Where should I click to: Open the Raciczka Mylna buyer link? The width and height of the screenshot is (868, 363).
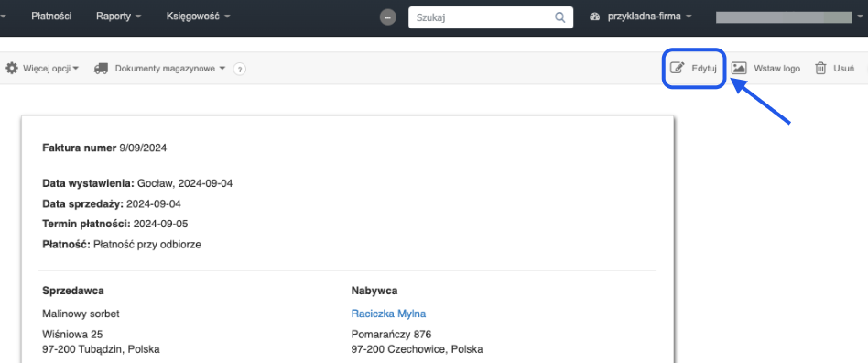(388, 313)
